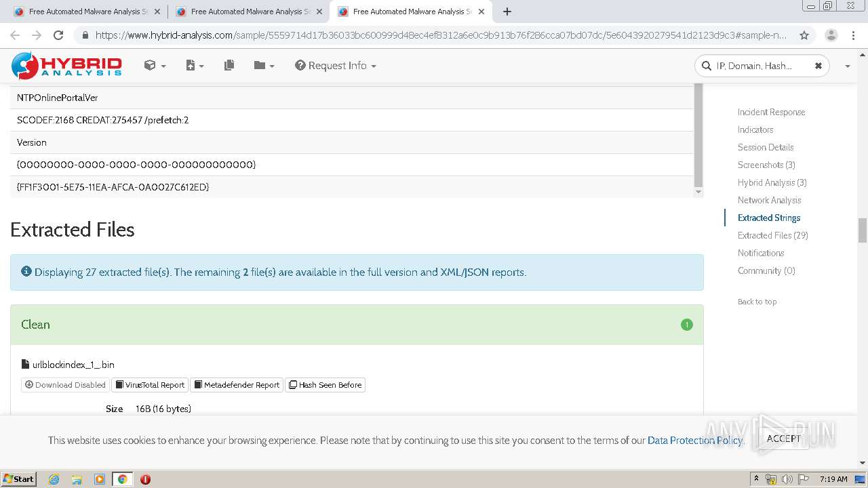Click the Clean category header
Screen dimensions: 868x488
point(357,325)
